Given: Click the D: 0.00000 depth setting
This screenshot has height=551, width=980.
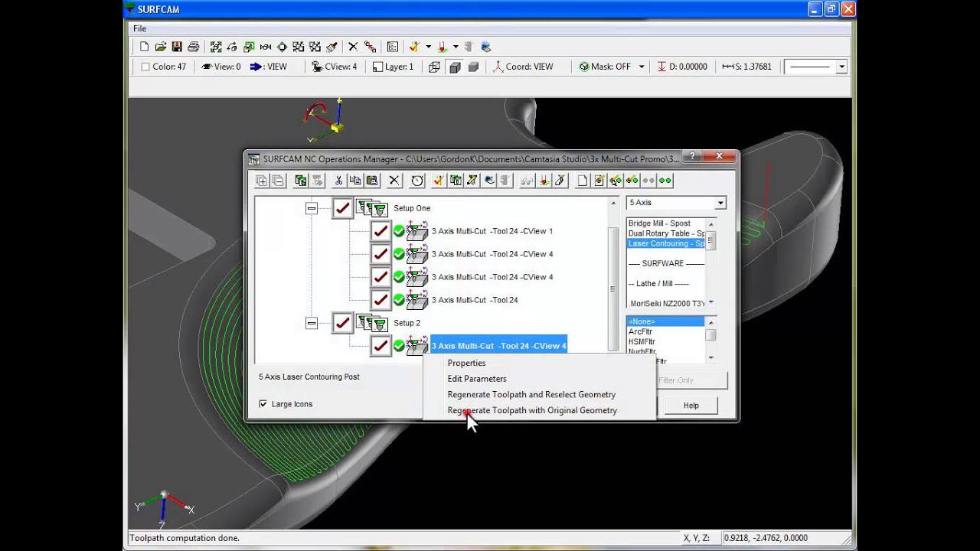Looking at the screenshot, I should coord(682,67).
